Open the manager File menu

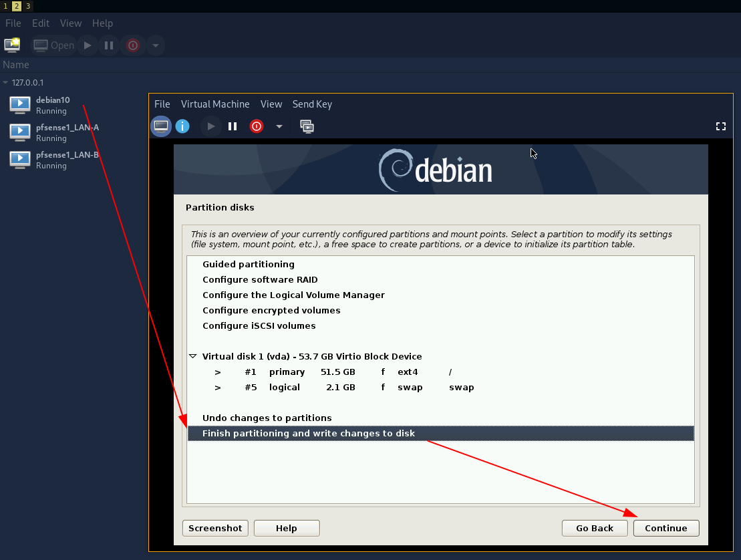(x=13, y=23)
